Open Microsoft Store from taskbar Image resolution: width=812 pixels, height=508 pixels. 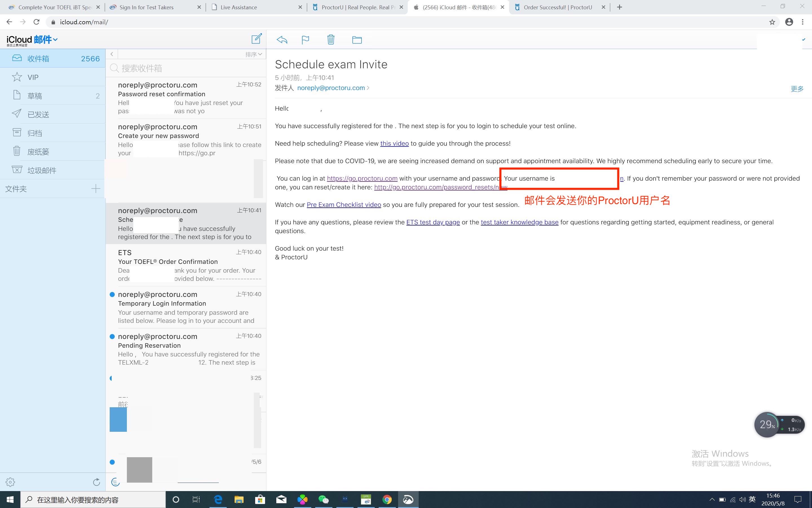(x=260, y=500)
